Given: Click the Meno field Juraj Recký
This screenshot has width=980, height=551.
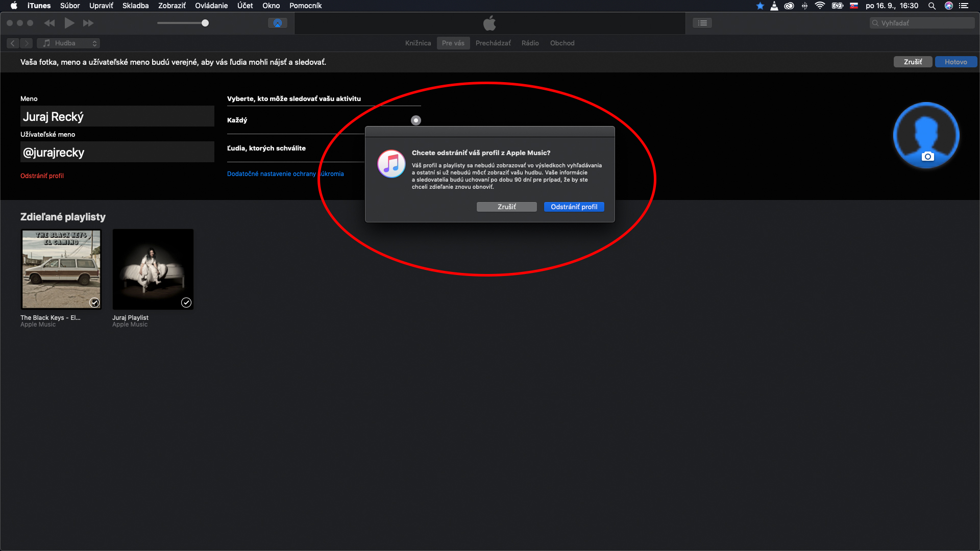Looking at the screenshot, I should tap(117, 116).
